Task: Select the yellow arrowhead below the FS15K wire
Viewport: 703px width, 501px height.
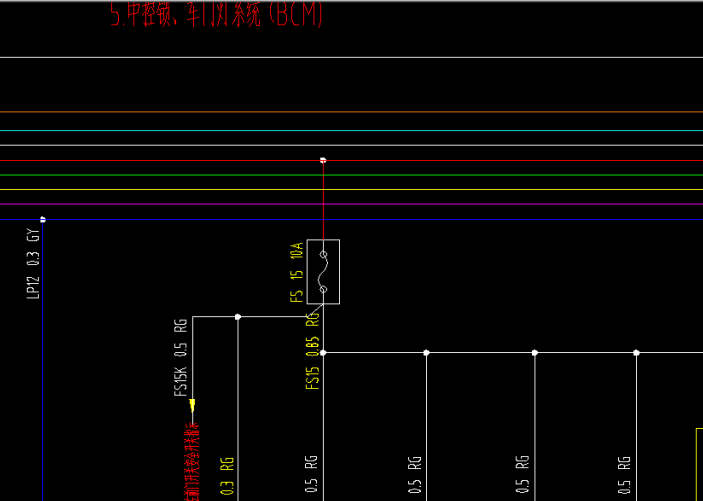Action: [x=192, y=405]
